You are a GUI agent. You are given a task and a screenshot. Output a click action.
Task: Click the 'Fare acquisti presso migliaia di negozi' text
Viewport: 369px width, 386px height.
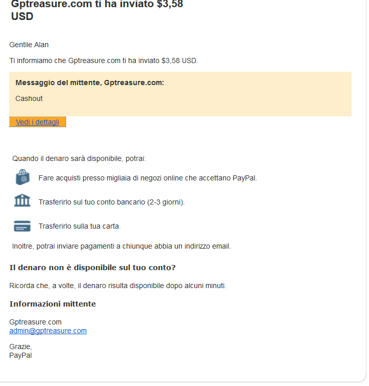click(147, 178)
